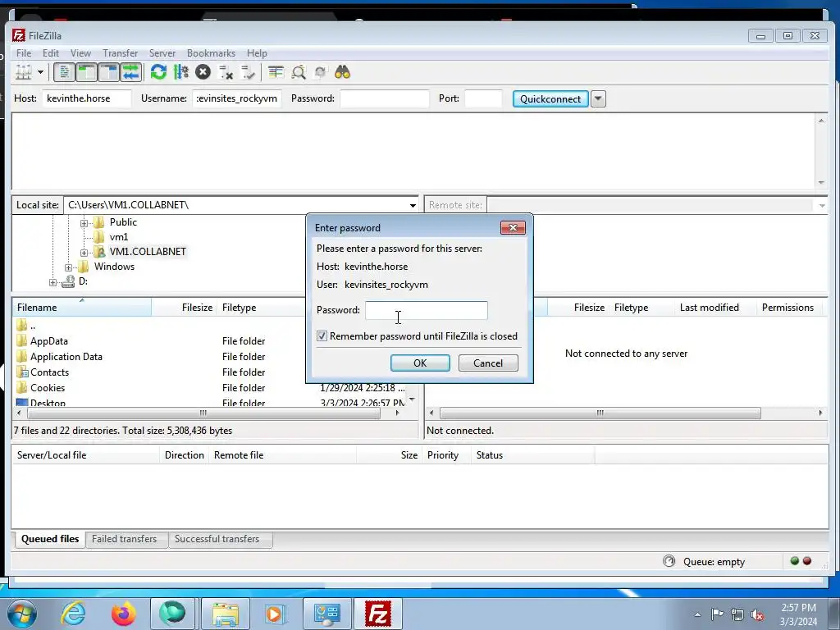840x630 pixels.
Task: Open the View menu
Action: pos(80,53)
